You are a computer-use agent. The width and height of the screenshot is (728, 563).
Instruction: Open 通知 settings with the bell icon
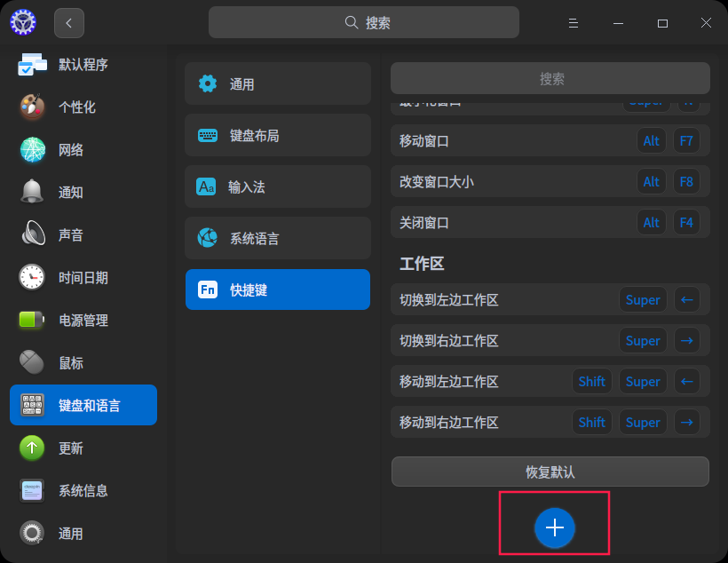pyautogui.click(x=83, y=193)
